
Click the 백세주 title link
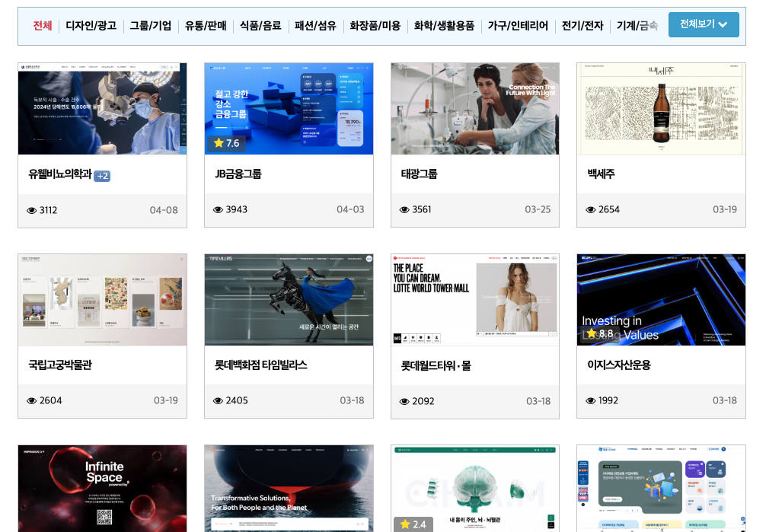click(x=601, y=174)
